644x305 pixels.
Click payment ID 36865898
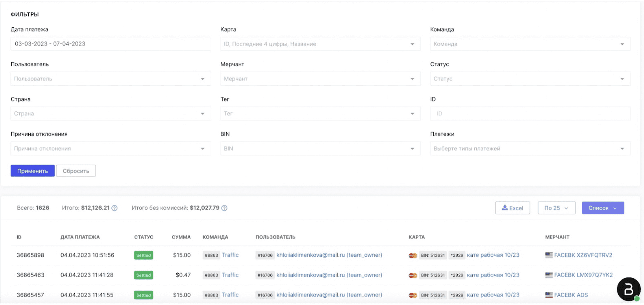pyautogui.click(x=30, y=255)
